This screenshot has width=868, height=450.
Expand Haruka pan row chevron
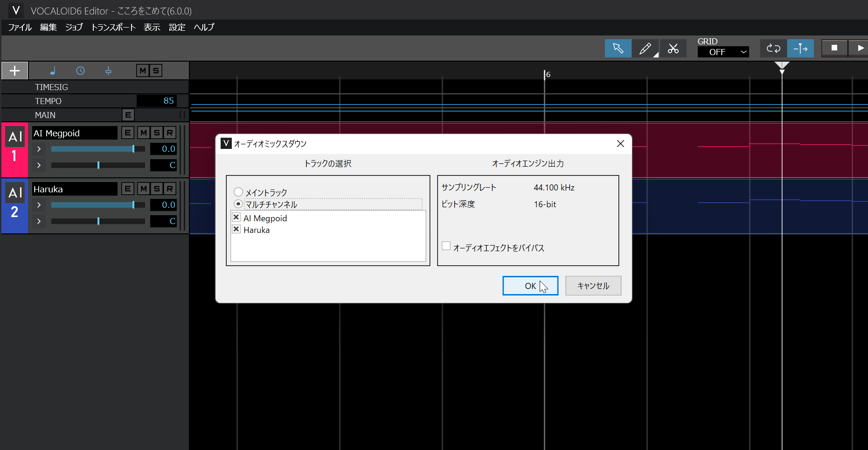pyautogui.click(x=39, y=221)
